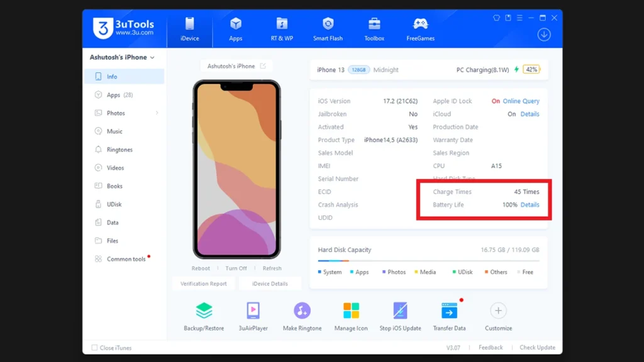This screenshot has height=362, width=644.
Task: Click Refresh under the phone preview
Action: coord(272,268)
